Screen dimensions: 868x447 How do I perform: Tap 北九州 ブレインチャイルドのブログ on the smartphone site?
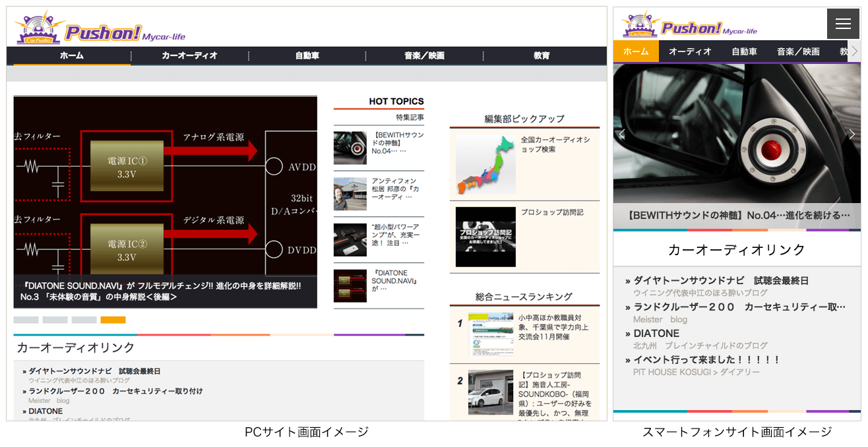[x=700, y=345]
